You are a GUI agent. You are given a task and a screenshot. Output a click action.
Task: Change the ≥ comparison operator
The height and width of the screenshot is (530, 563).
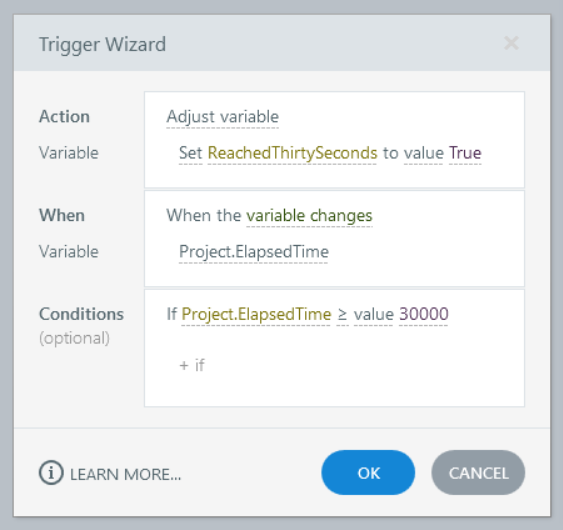pyautogui.click(x=342, y=315)
